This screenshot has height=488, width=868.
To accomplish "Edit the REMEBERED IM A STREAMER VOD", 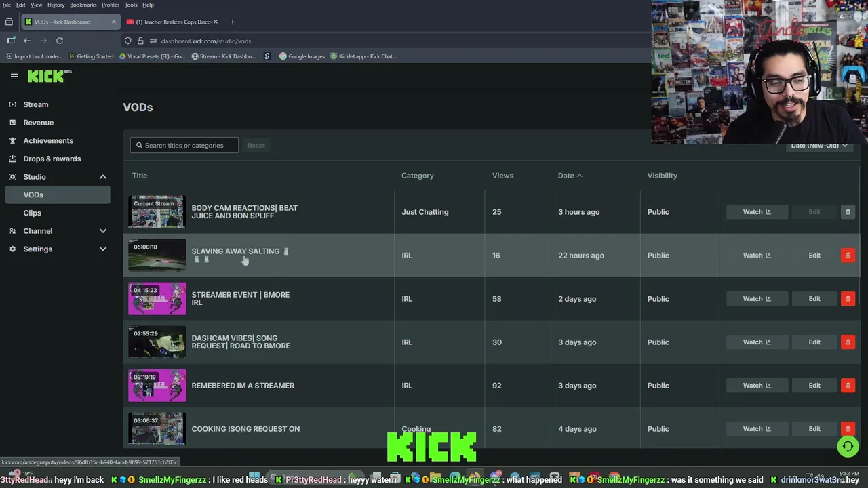I will tap(814, 386).
